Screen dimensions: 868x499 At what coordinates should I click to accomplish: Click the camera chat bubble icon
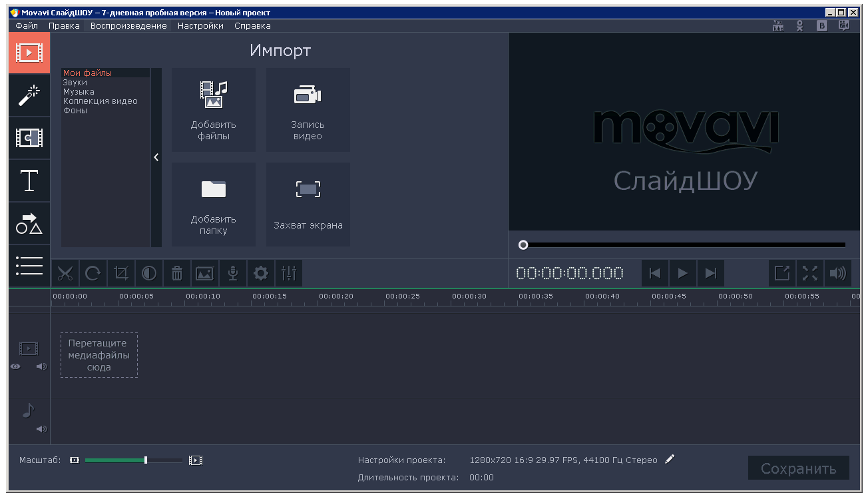pos(844,26)
